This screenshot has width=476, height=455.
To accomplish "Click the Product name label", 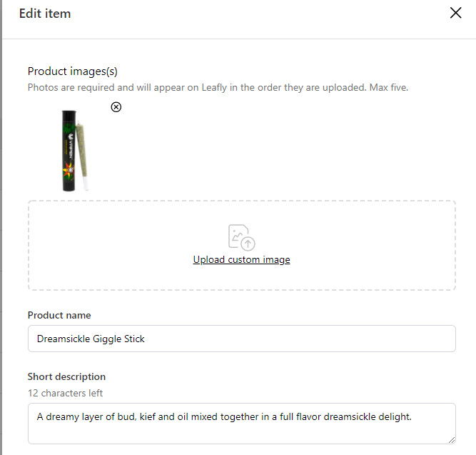I will point(59,315).
